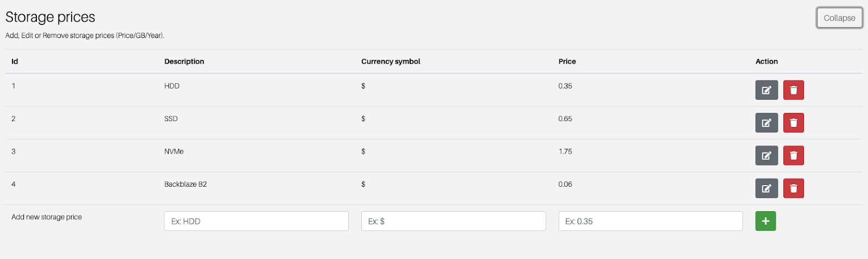Click the 'Description' column header
This screenshot has width=868, height=259.
point(184,61)
